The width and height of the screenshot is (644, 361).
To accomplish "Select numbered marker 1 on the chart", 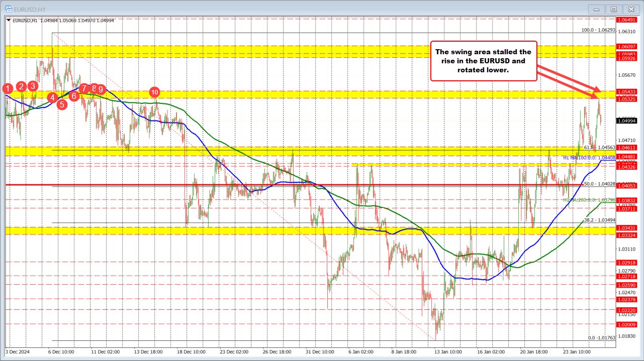I will point(7,89).
